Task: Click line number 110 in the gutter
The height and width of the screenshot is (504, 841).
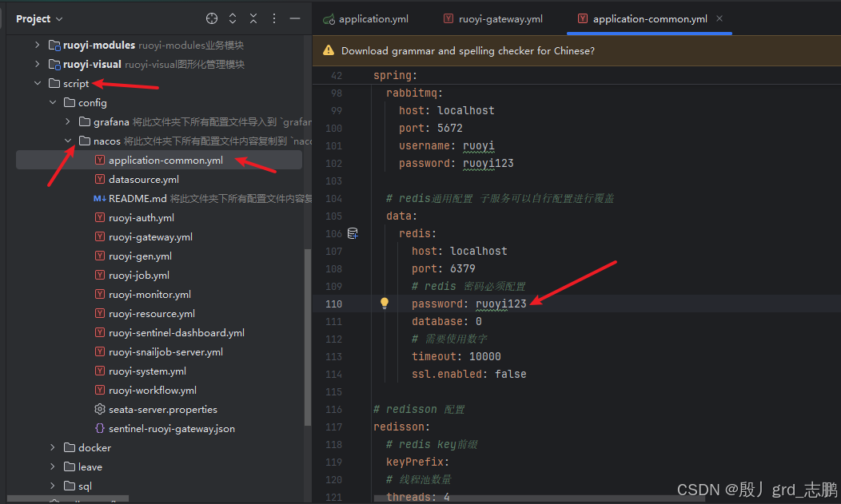Action: tap(333, 304)
